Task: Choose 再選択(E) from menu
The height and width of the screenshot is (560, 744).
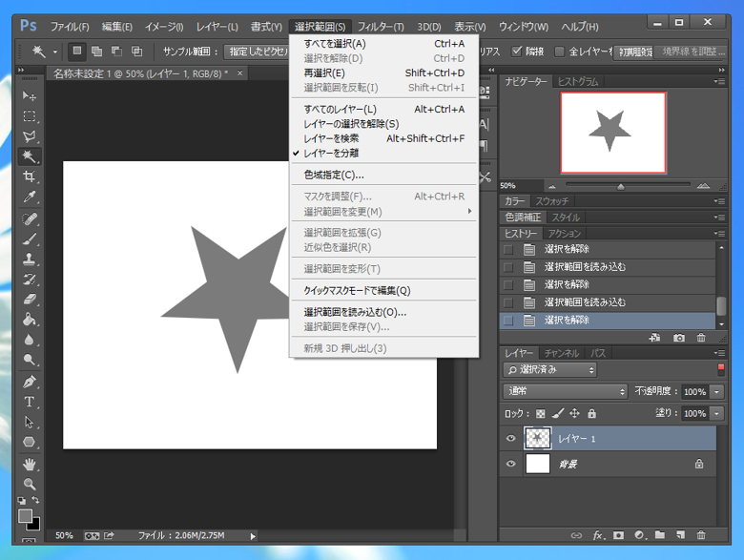Action: coord(384,73)
